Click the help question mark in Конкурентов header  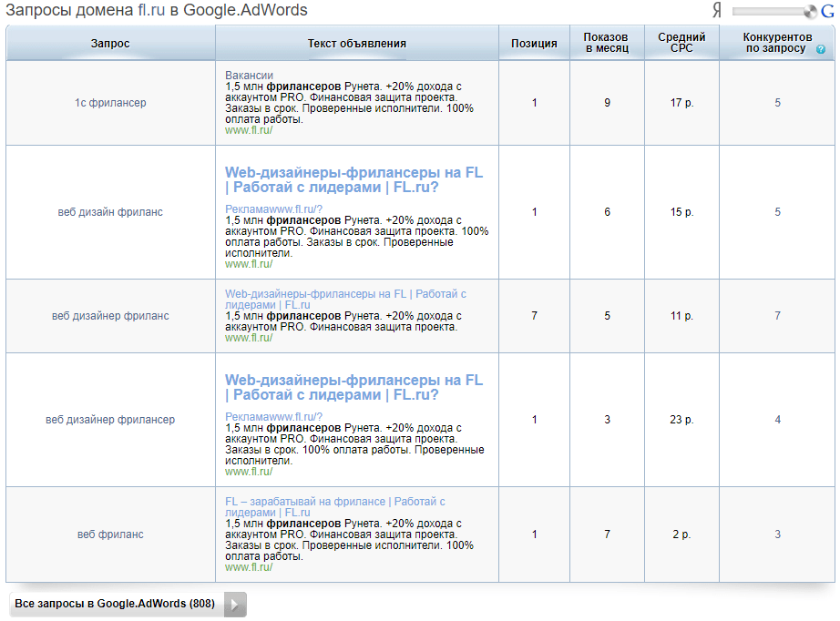coord(820,49)
